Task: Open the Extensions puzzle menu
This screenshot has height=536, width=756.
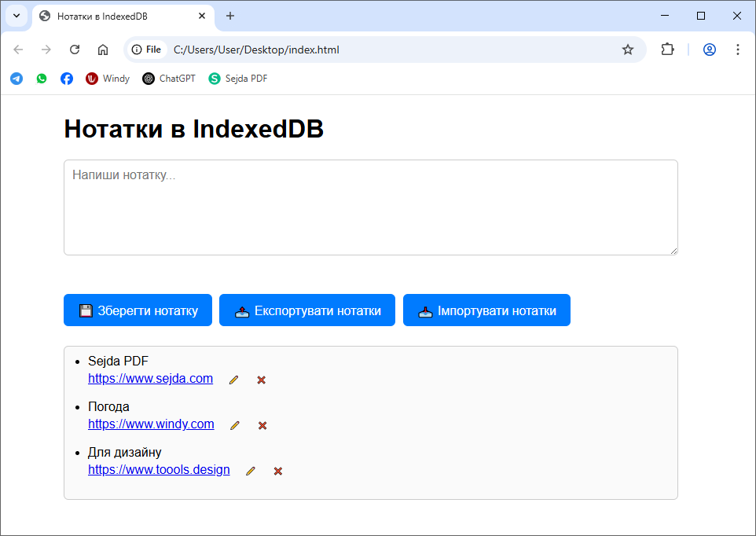Action: coord(667,50)
